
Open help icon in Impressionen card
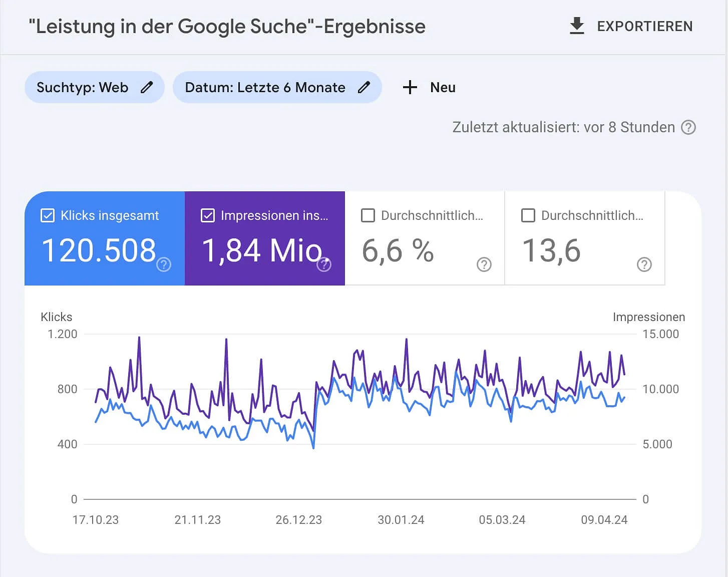coord(324,264)
